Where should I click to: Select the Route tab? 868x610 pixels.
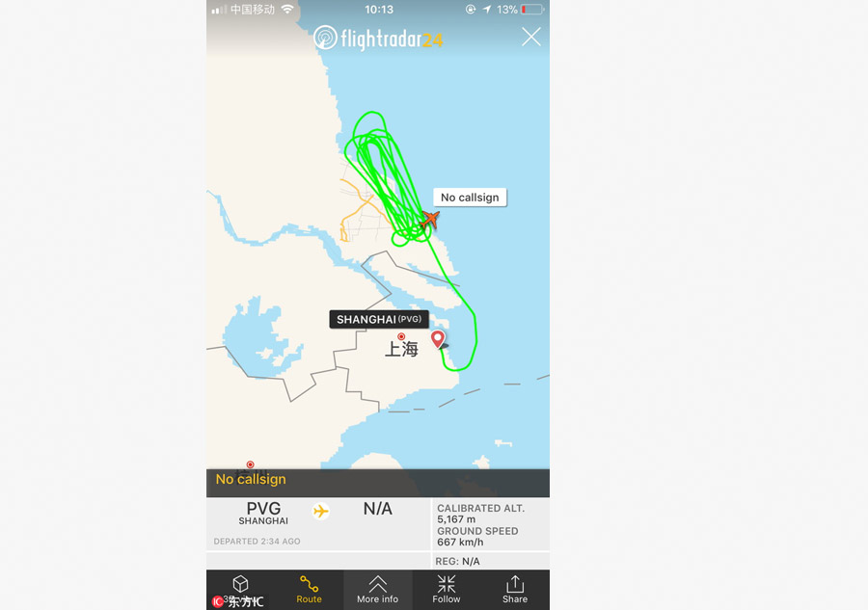(309, 590)
